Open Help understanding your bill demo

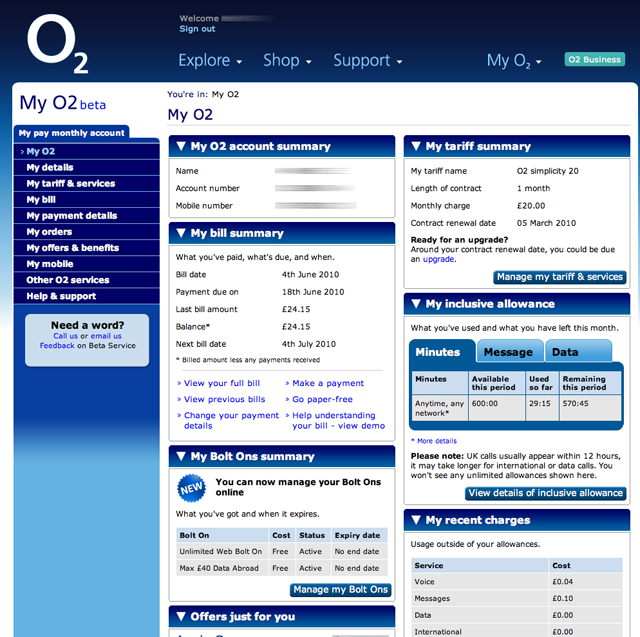pyautogui.click(x=338, y=420)
